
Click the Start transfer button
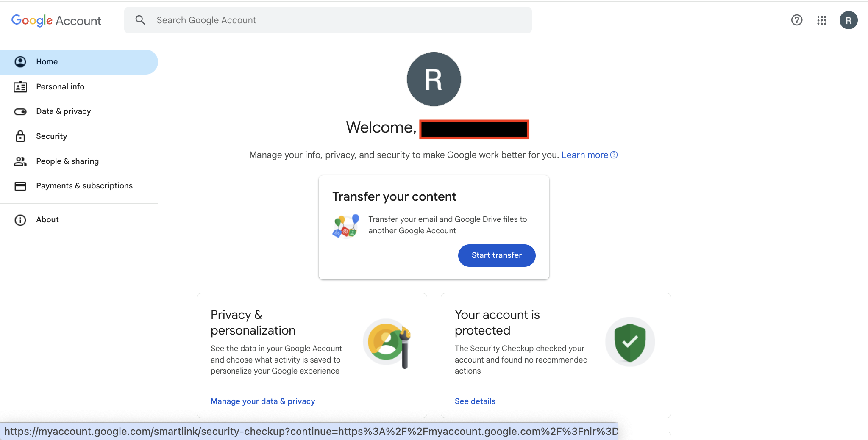pyautogui.click(x=497, y=255)
